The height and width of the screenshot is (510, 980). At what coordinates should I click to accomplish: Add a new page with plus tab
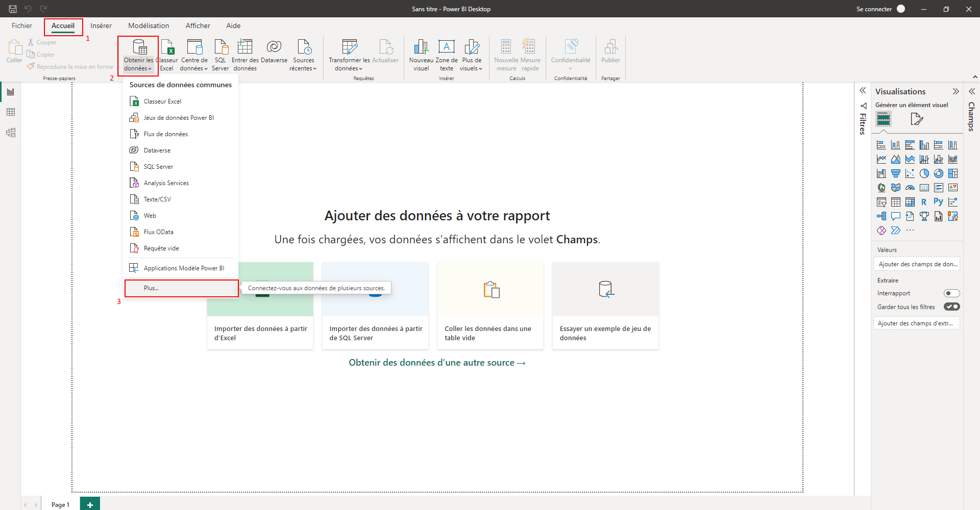[x=90, y=504]
